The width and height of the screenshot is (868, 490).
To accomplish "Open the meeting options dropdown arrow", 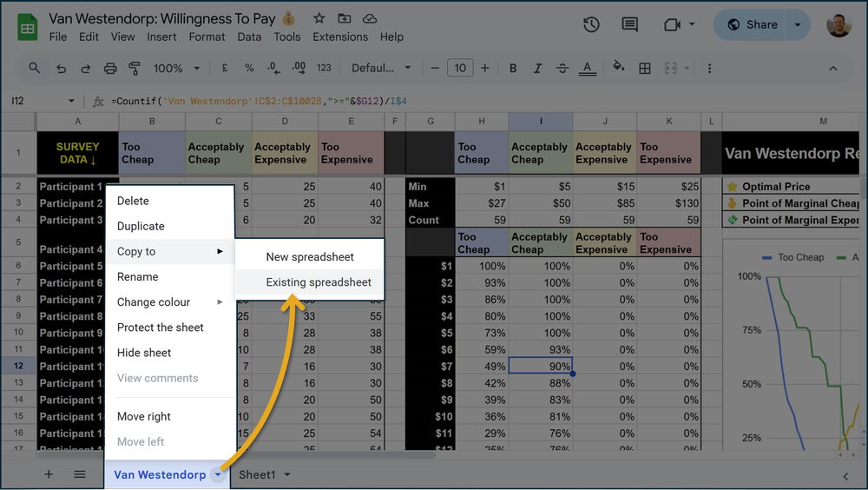I will coord(692,24).
